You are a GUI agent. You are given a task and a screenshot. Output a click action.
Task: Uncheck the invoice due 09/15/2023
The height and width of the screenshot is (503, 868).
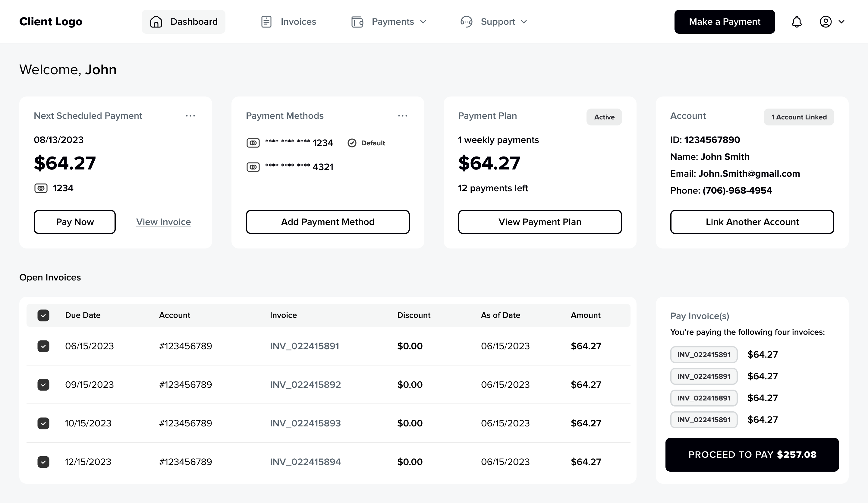(43, 384)
